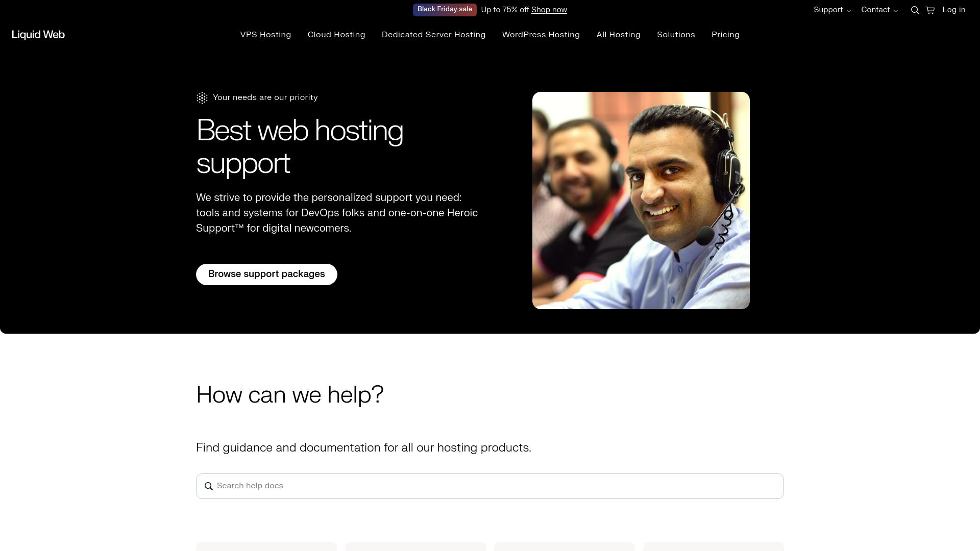Expand the Contact dropdown
Image resolution: width=980 pixels, height=551 pixels.
[879, 10]
